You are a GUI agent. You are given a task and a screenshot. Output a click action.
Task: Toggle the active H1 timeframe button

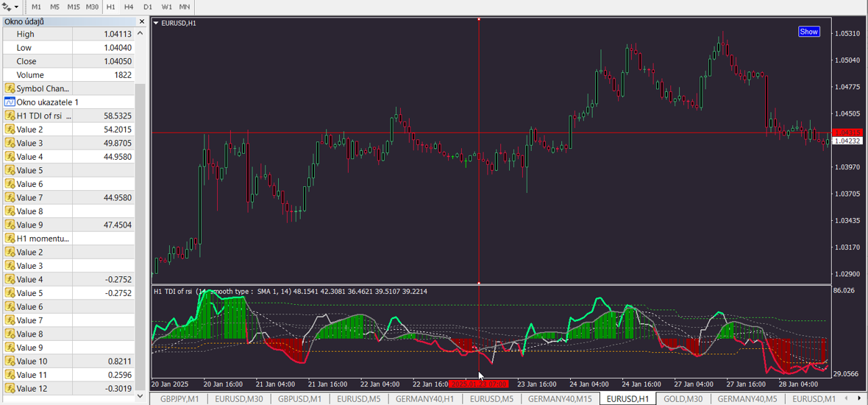pyautogui.click(x=111, y=7)
